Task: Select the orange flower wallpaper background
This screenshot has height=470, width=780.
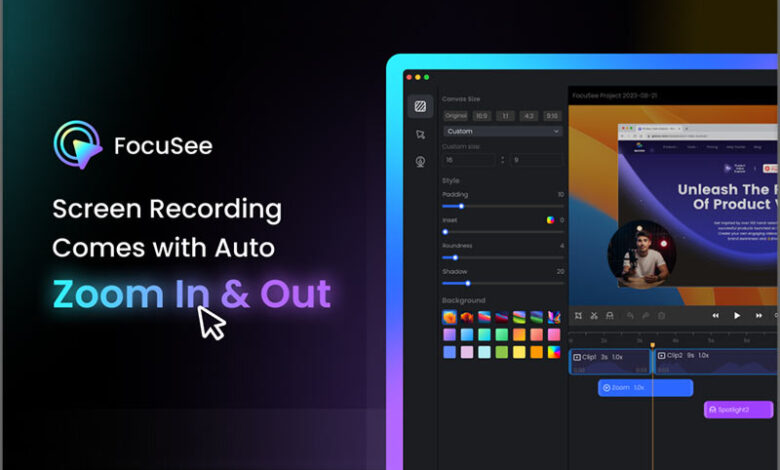Action: click(x=449, y=317)
